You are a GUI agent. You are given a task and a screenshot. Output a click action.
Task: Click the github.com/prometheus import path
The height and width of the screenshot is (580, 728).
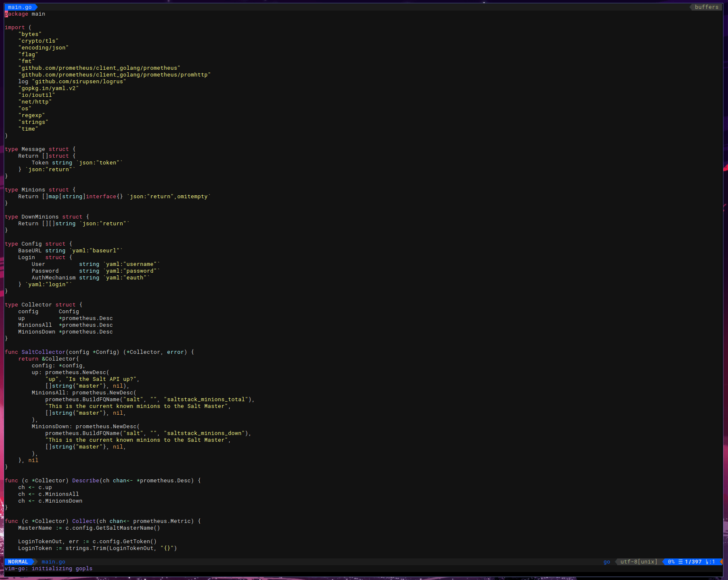tap(99, 68)
